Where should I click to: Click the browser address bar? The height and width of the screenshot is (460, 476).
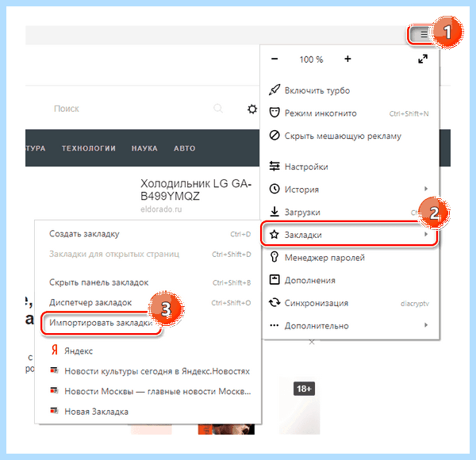[x=216, y=35]
